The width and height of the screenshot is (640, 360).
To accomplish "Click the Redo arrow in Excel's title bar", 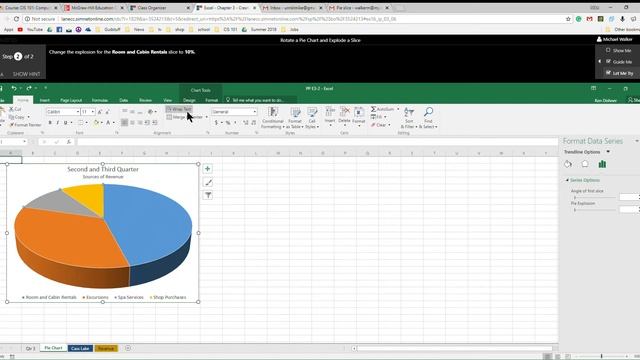I will pyautogui.click(x=29, y=88).
